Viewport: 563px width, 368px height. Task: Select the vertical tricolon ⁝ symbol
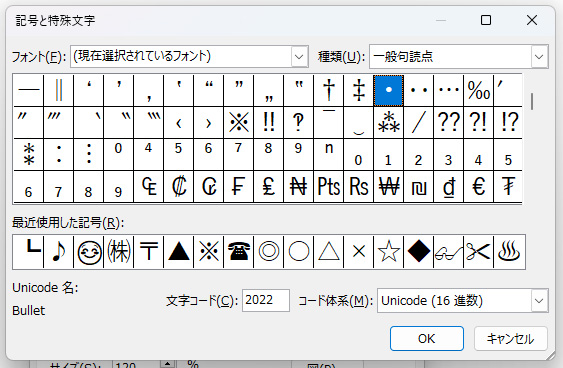tap(89, 154)
